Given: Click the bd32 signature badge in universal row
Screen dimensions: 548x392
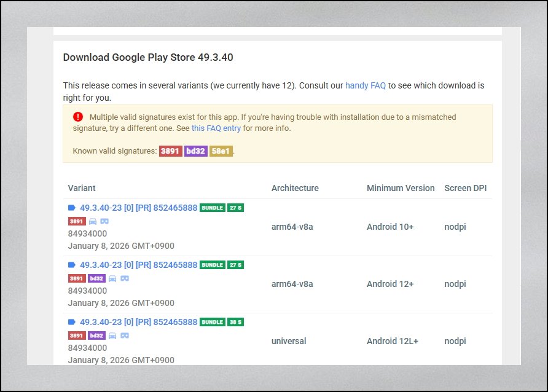Looking at the screenshot, I should point(96,335).
